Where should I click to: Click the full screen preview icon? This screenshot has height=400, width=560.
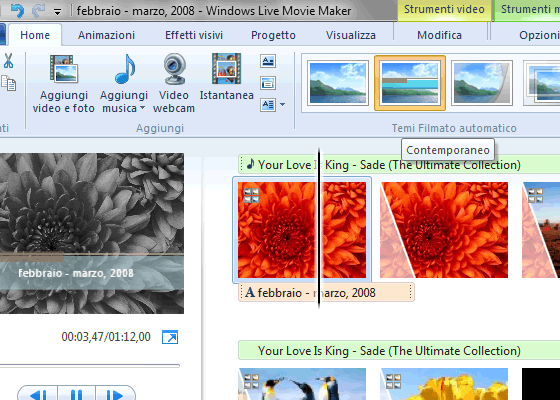click(x=170, y=337)
